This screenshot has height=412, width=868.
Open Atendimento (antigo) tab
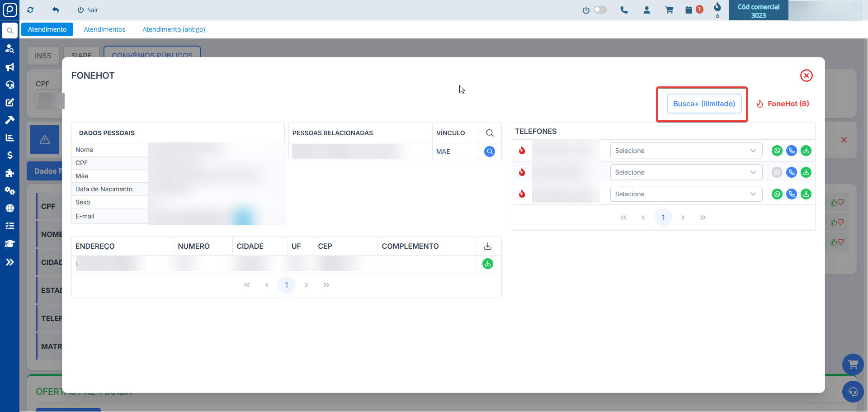pos(174,29)
